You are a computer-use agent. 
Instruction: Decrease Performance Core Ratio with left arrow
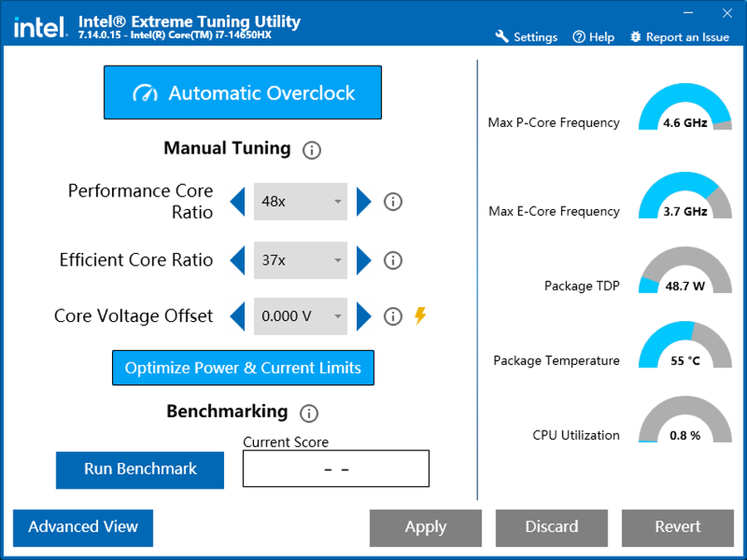[x=237, y=202]
